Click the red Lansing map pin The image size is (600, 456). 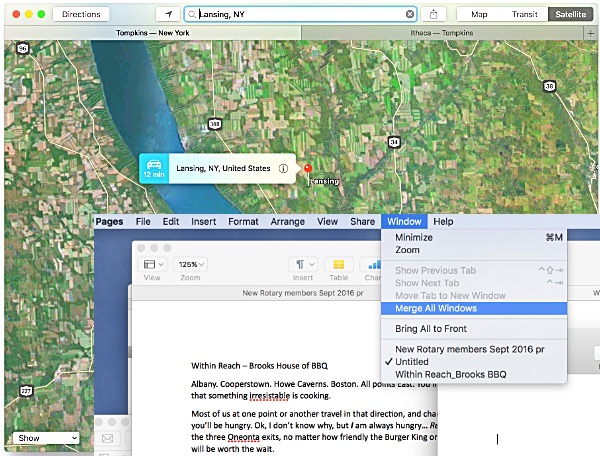click(x=307, y=169)
